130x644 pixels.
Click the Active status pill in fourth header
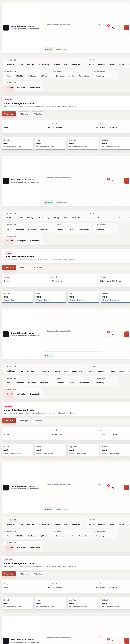48,509
